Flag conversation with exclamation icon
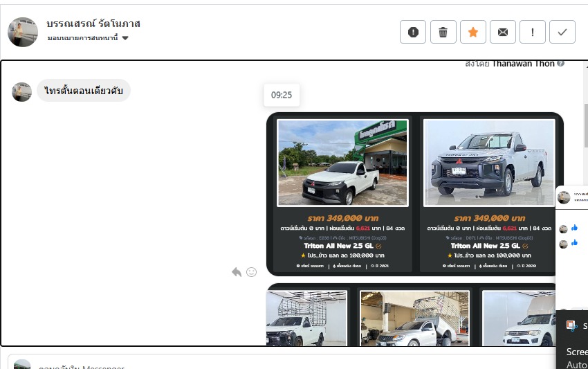This screenshot has height=369, width=588. 533,32
